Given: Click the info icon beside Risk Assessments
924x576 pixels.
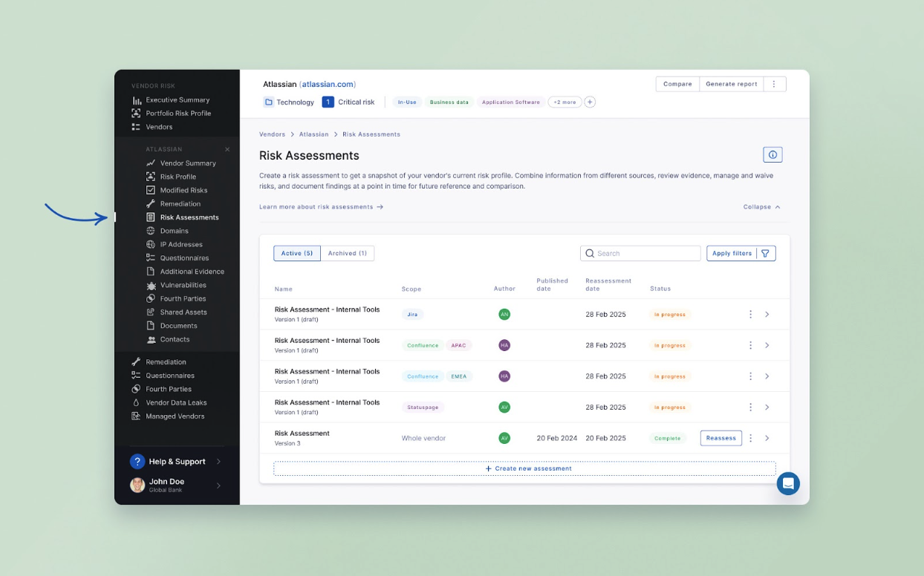Looking at the screenshot, I should click(772, 154).
